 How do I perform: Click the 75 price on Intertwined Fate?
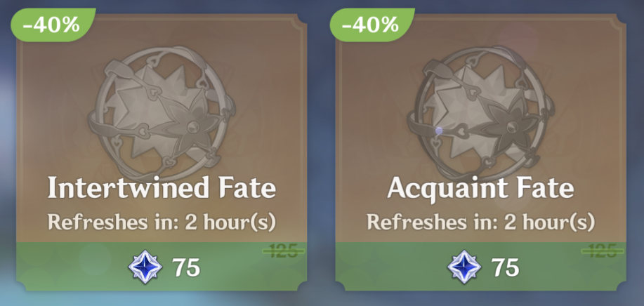click(185, 267)
